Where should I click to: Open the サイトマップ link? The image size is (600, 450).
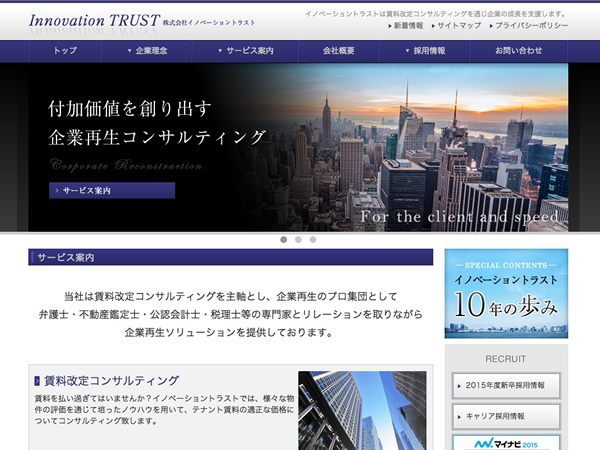pyautogui.click(x=457, y=26)
